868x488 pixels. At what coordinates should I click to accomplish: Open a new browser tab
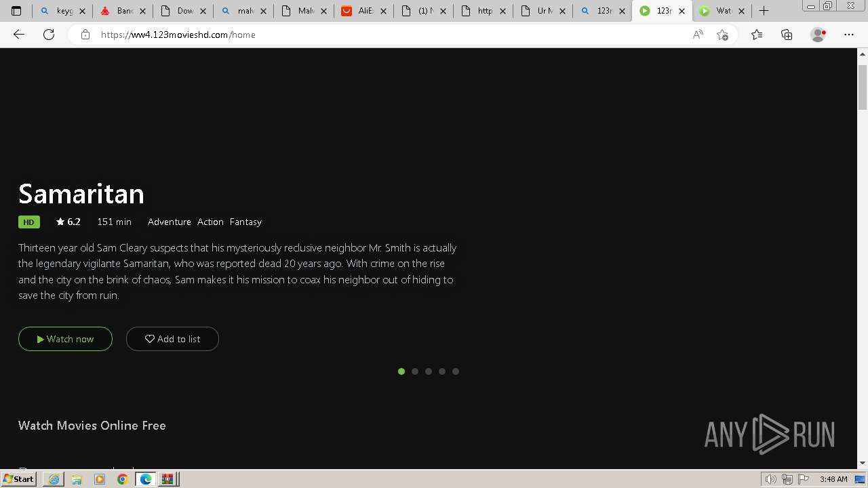(x=764, y=11)
